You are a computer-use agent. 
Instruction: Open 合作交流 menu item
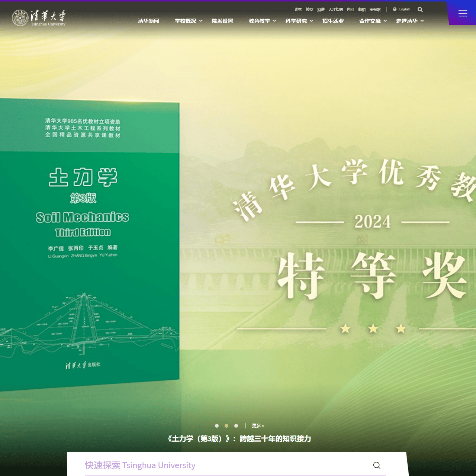[370, 21]
